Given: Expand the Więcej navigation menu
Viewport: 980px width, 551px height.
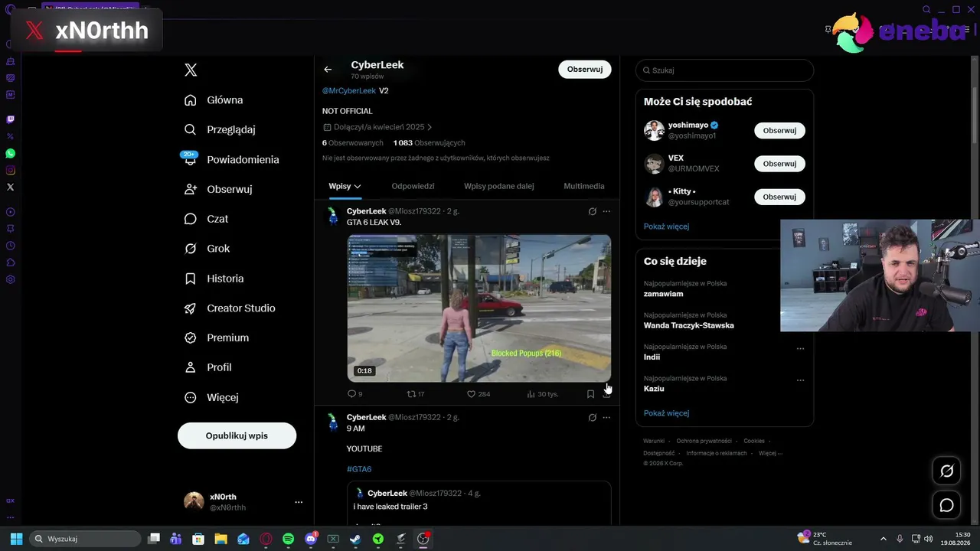Looking at the screenshot, I should (212, 397).
